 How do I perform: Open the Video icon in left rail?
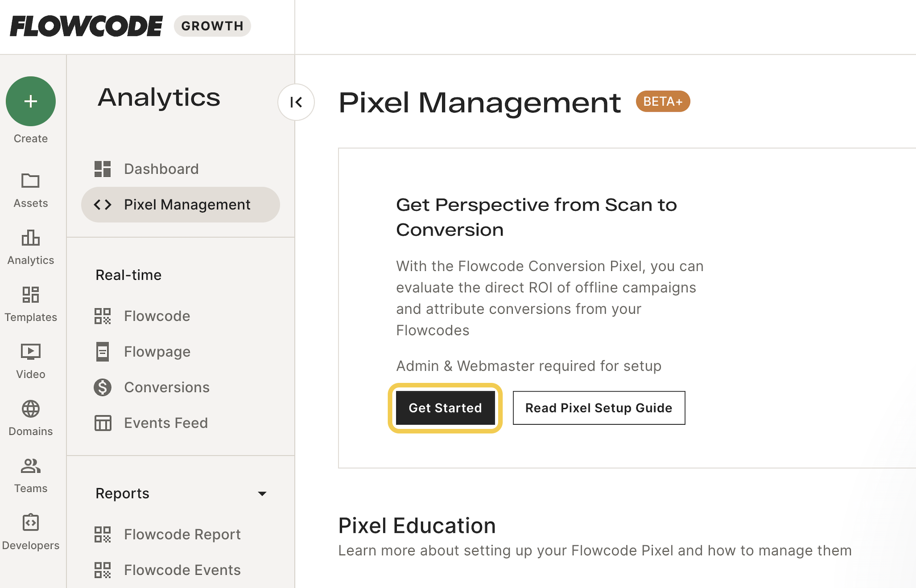pos(31,352)
